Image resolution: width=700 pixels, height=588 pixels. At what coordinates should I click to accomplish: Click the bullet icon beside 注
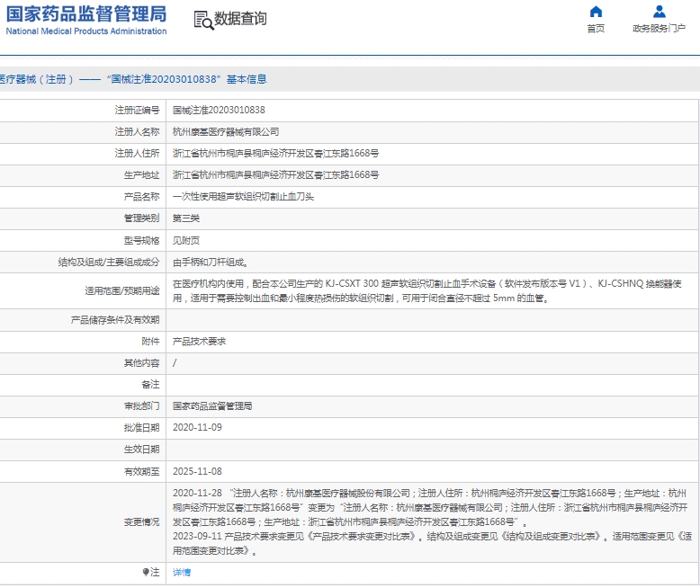(x=146, y=572)
